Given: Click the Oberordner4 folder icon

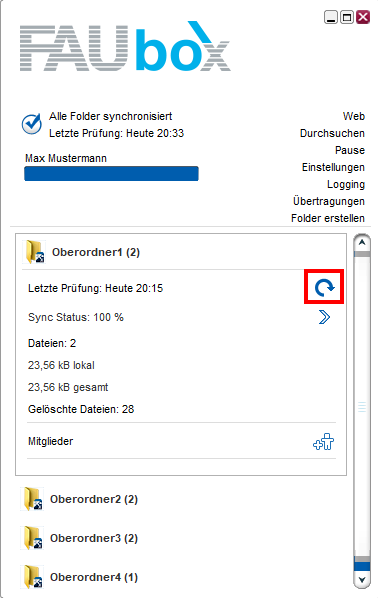Looking at the screenshot, I should pos(32,577).
